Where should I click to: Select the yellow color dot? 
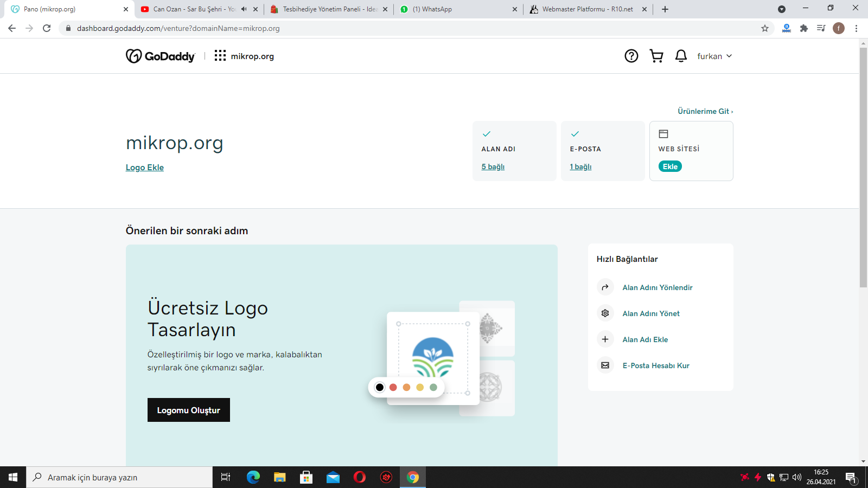coord(420,387)
